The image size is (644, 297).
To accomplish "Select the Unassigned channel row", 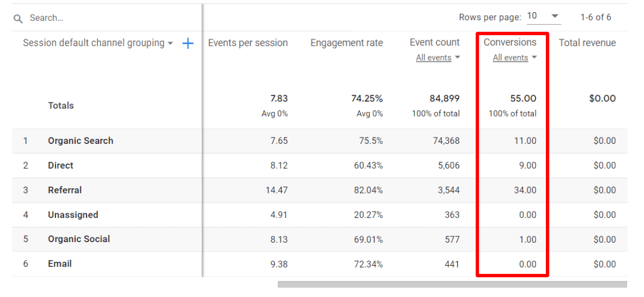I will (73, 215).
